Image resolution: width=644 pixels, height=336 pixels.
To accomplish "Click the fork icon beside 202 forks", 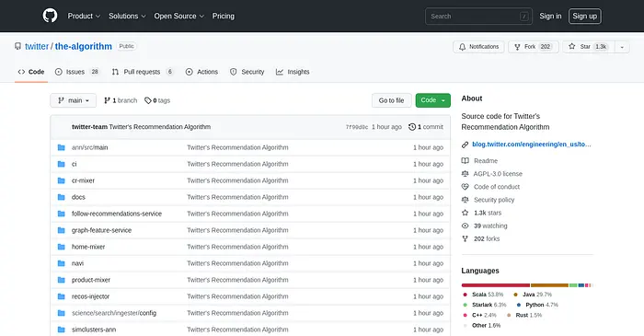I will 465,238.
